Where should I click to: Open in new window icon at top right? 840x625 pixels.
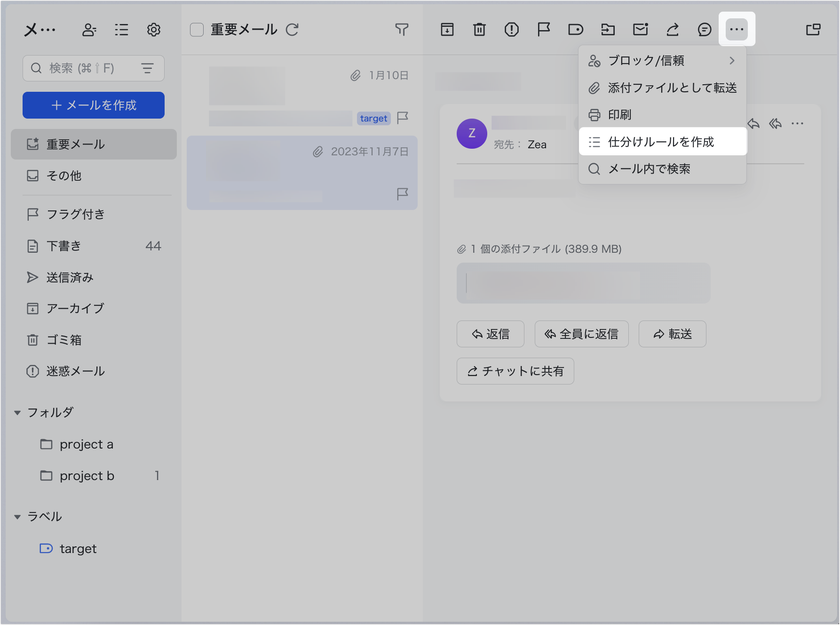[x=813, y=30]
